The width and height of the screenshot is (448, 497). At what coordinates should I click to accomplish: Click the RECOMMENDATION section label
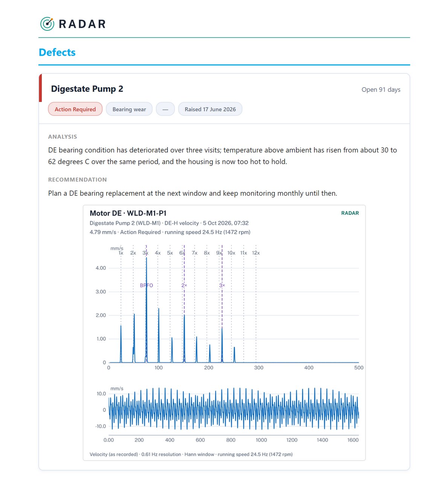click(78, 179)
